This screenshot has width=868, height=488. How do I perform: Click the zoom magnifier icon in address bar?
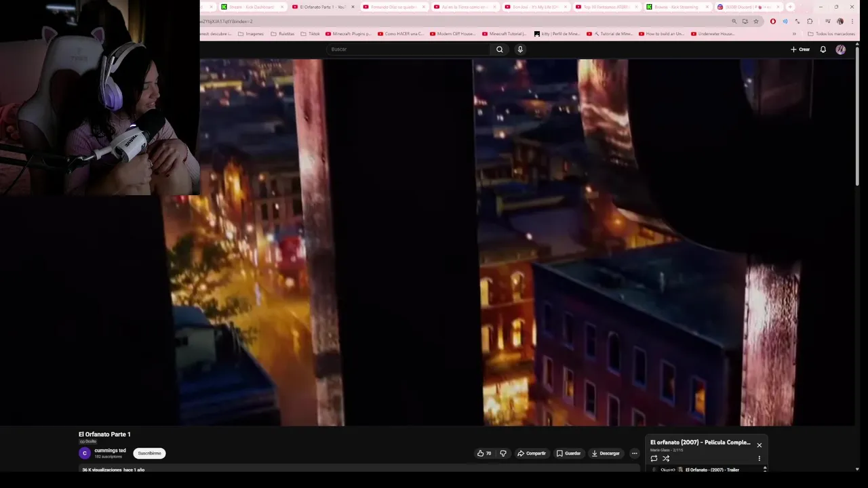[x=734, y=21]
